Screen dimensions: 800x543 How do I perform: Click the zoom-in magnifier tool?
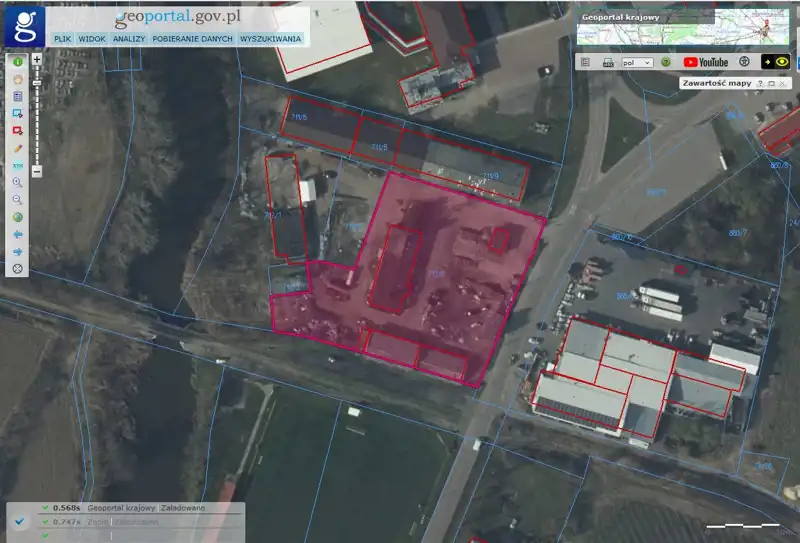(x=17, y=183)
